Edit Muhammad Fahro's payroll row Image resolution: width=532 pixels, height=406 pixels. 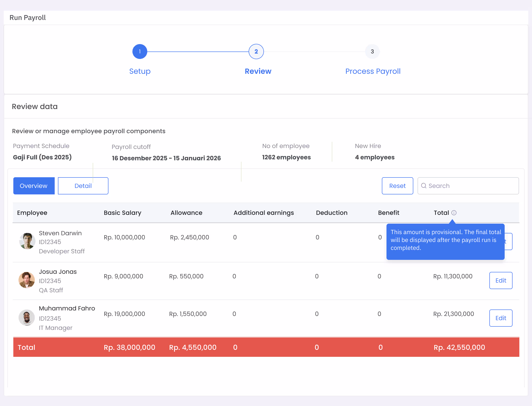point(501,318)
